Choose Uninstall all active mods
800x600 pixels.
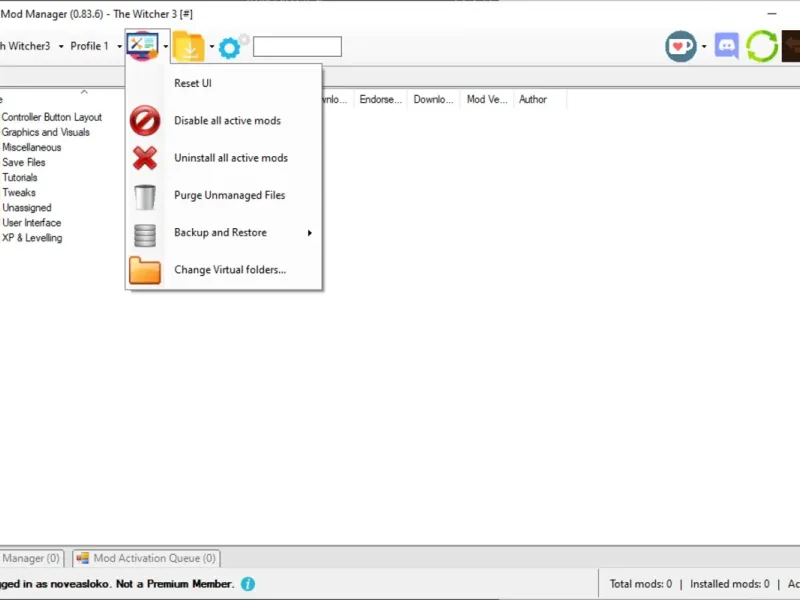223,158
